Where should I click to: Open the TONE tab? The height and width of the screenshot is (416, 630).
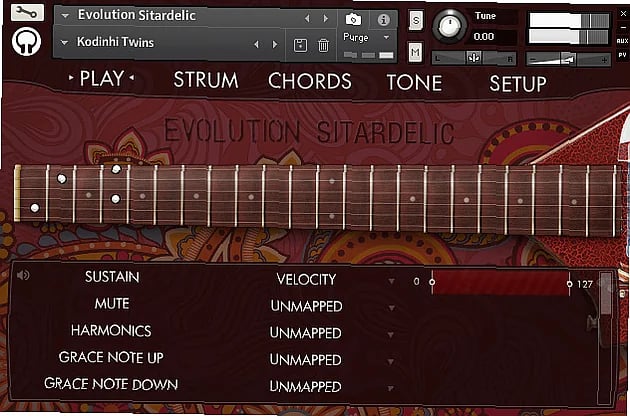point(414,82)
